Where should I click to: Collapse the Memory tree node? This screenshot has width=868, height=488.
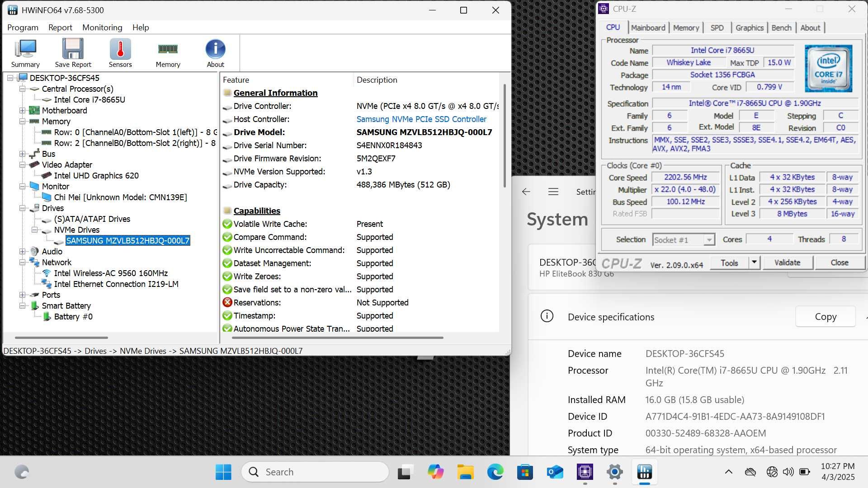[x=22, y=121]
